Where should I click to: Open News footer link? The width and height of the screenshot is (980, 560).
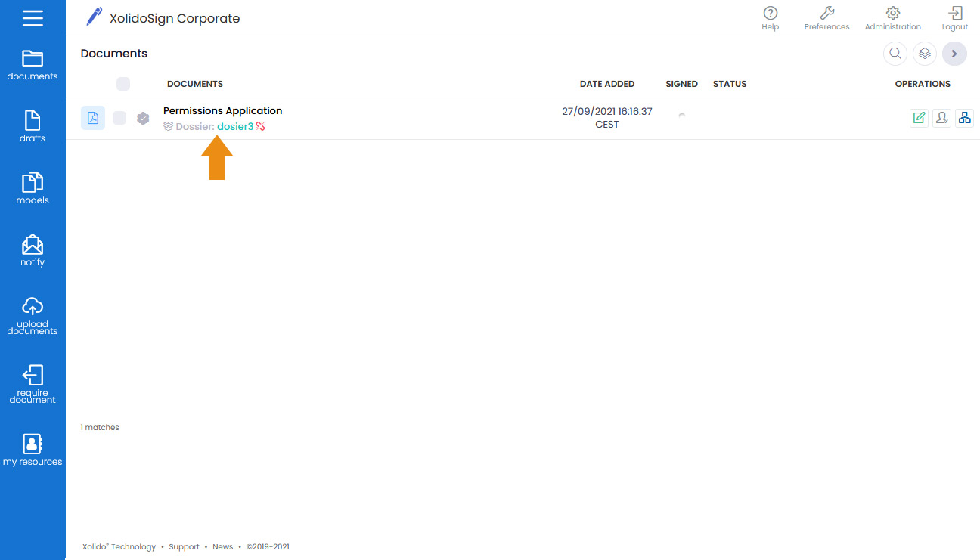(x=222, y=546)
